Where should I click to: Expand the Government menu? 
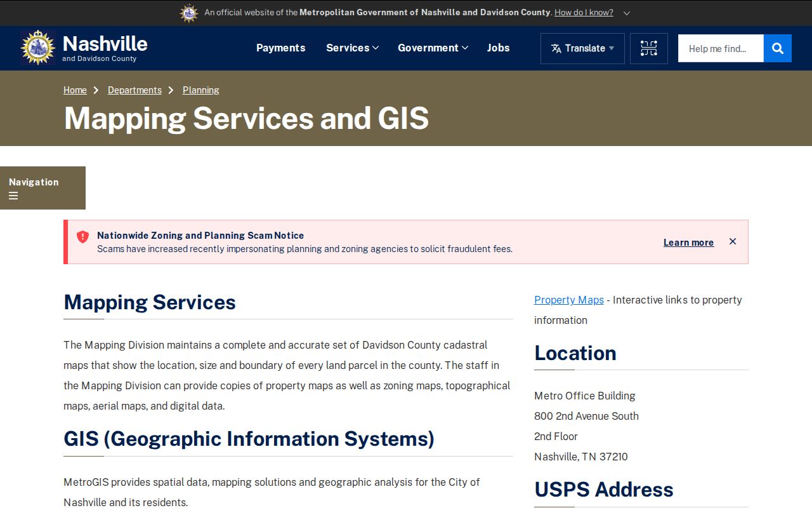[x=433, y=48]
